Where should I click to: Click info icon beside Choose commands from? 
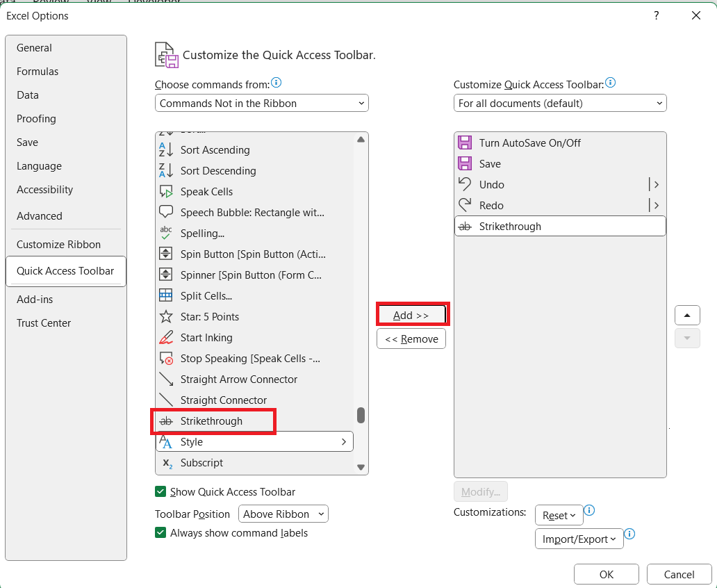(x=276, y=83)
